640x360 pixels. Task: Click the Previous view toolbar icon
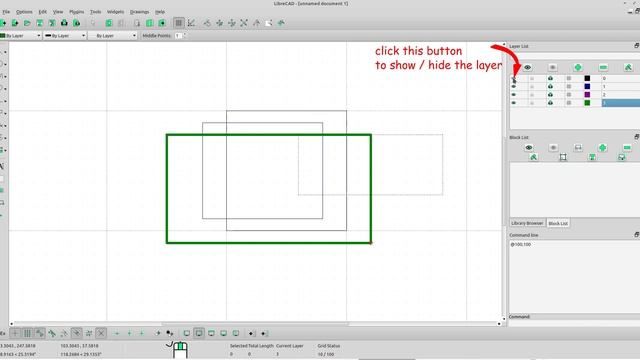click(256, 23)
